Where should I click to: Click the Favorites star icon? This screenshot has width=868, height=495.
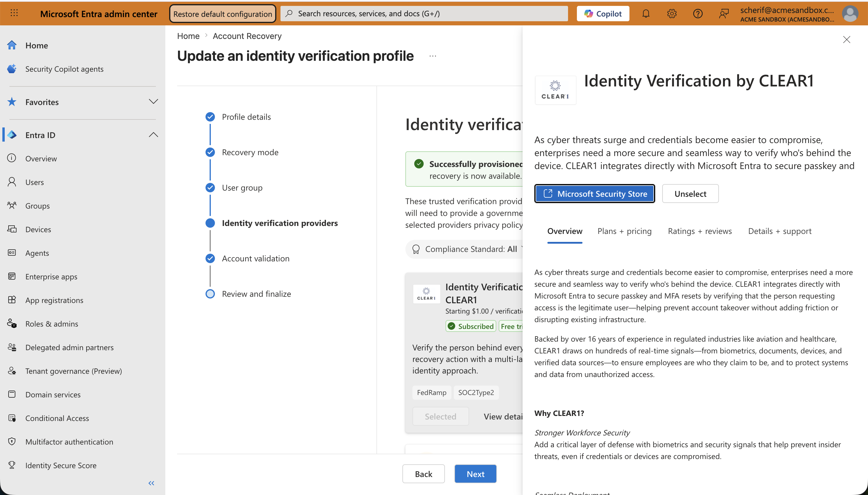coord(12,102)
